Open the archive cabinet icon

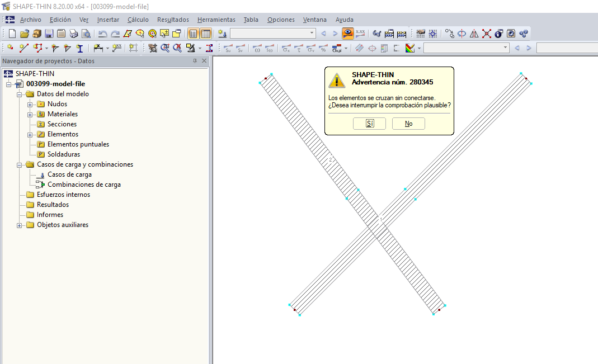click(36, 34)
